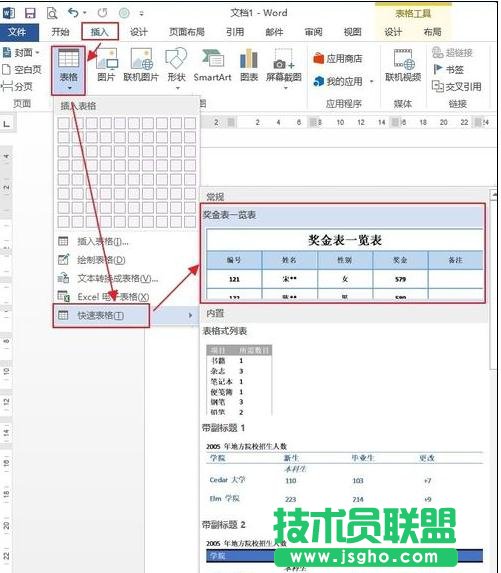Insert a 书签 bookmark
The image size is (501, 573).
pyautogui.click(x=449, y=69)
